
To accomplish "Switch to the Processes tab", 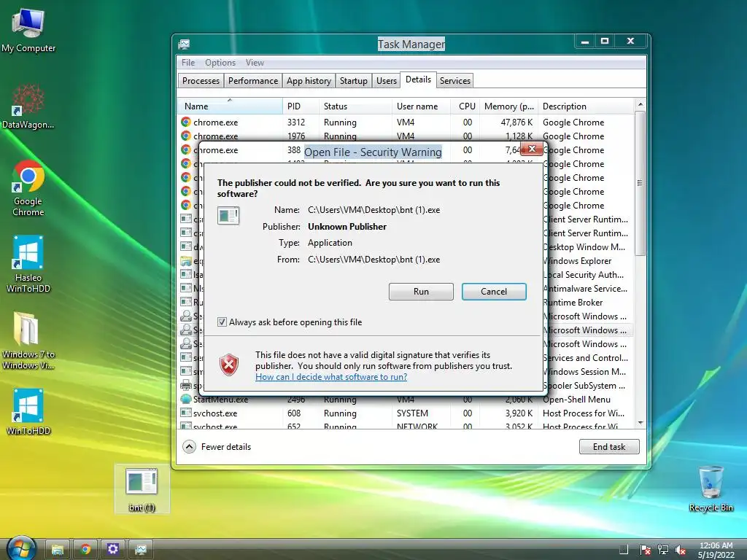I will [201, 80].
